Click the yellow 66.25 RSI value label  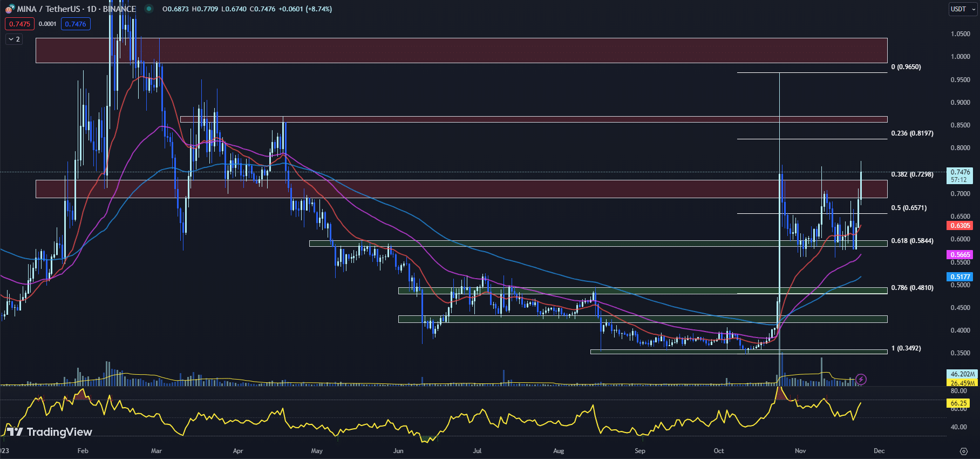click(x=958, y=403)
